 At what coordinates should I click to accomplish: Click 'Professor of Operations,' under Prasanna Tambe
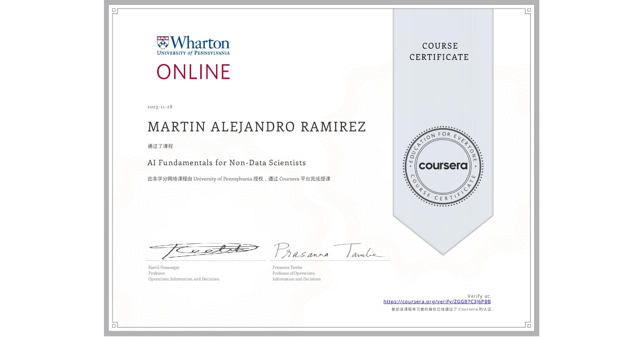pyautogui.click(x=294, y=273)
